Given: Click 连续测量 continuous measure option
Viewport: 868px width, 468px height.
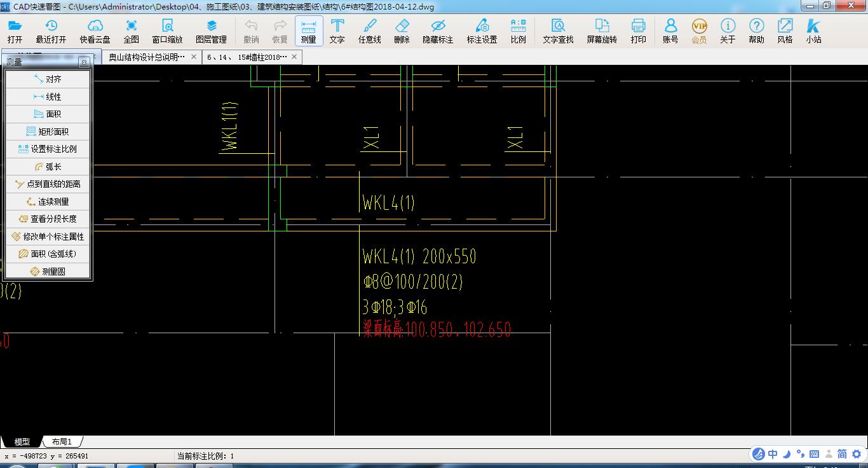Looking at the screenshot, I should click(x=48, y=202).
